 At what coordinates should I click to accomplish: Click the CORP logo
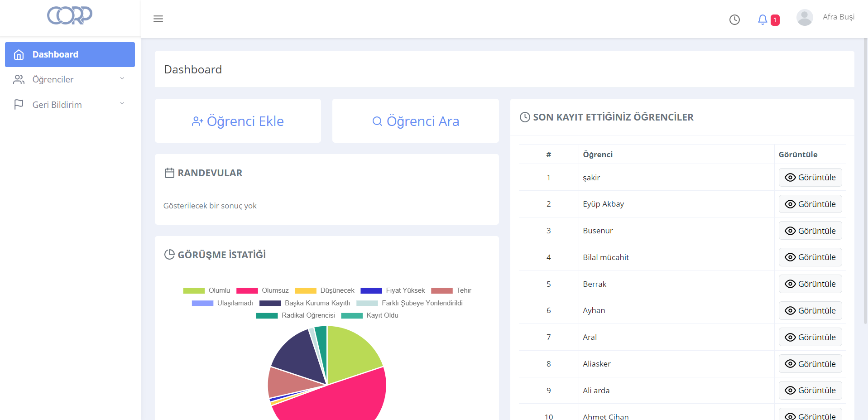pos(70,15)
